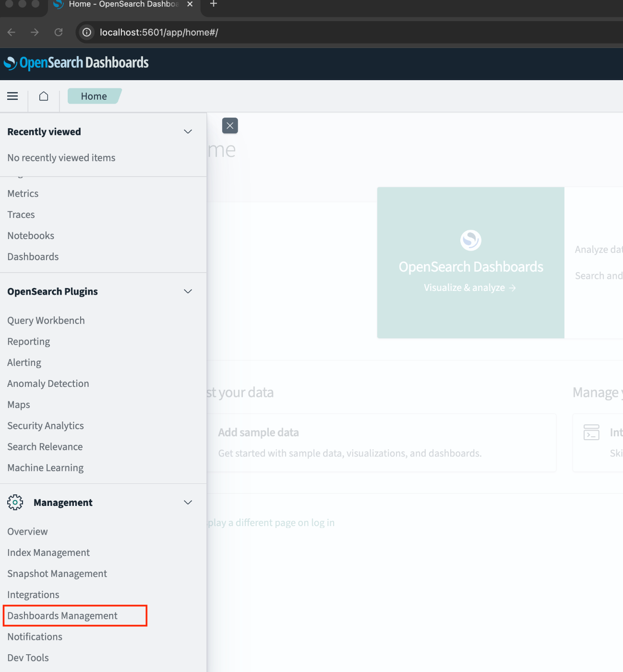
Task: Collapse the Recently viewed section
Action: coord(188,132)
